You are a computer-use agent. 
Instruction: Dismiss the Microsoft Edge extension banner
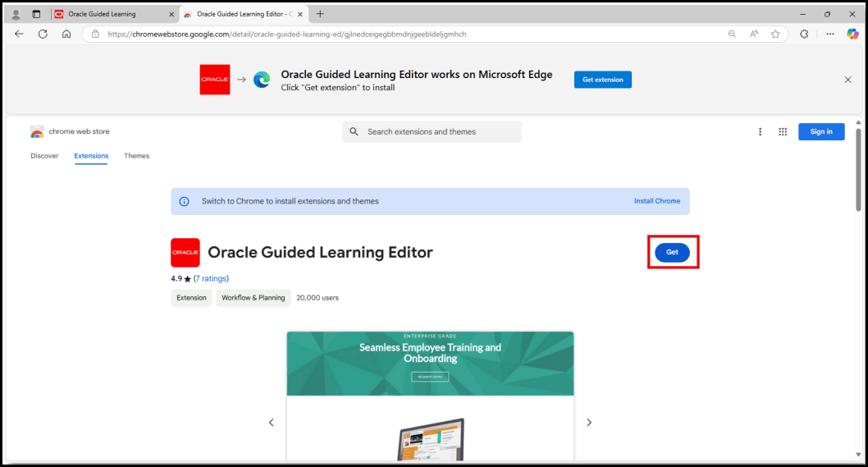(x=847, y=80)
